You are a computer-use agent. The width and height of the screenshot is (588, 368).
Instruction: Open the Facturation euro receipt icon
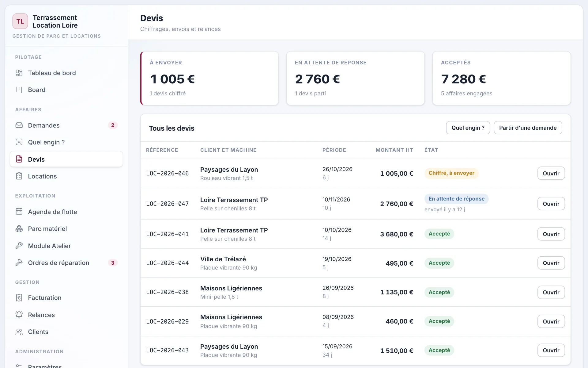(x=19, y=298)
